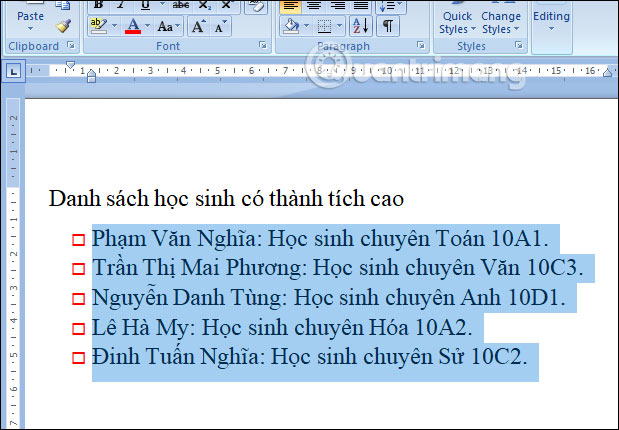Click the red bullet before Lê Hà My
The image size is (619, 430).
tap(79, 329)
